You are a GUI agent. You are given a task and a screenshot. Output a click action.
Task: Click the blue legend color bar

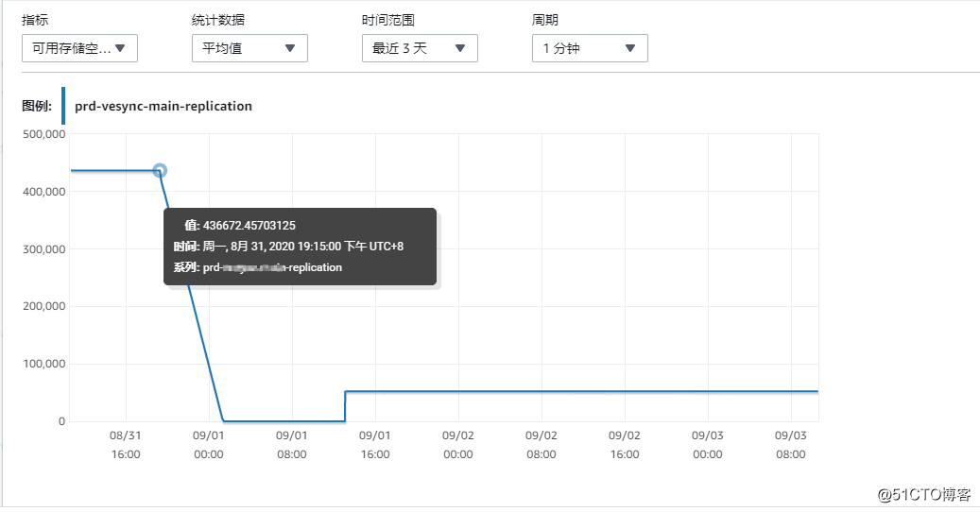pyautogui.click(x=63, y=106)
